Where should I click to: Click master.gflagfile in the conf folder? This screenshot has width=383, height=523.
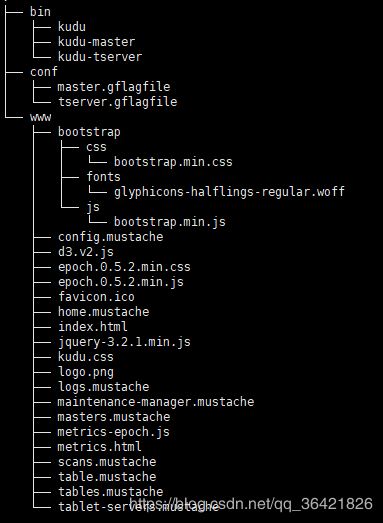click(114, 87)
